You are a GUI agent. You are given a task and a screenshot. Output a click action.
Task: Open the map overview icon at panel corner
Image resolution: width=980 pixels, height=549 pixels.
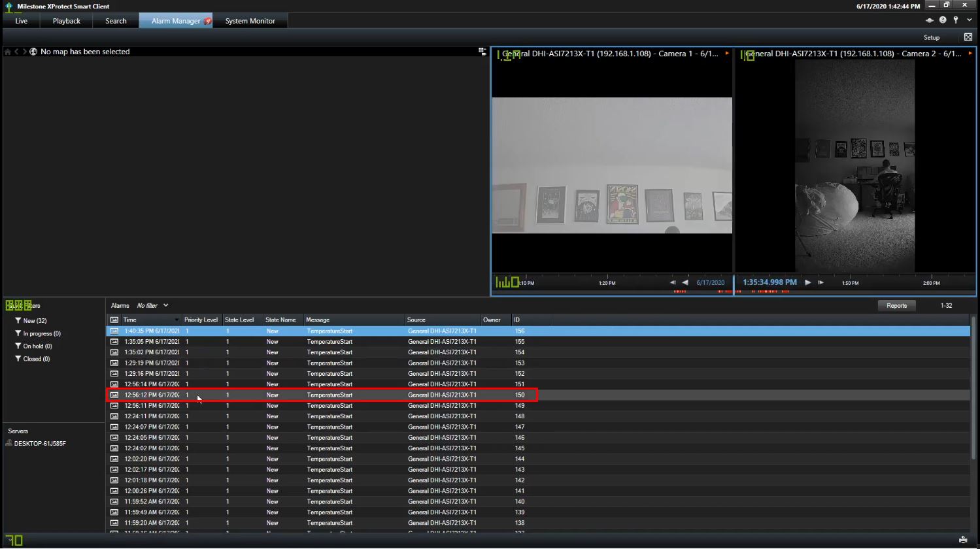coord(482,52)
